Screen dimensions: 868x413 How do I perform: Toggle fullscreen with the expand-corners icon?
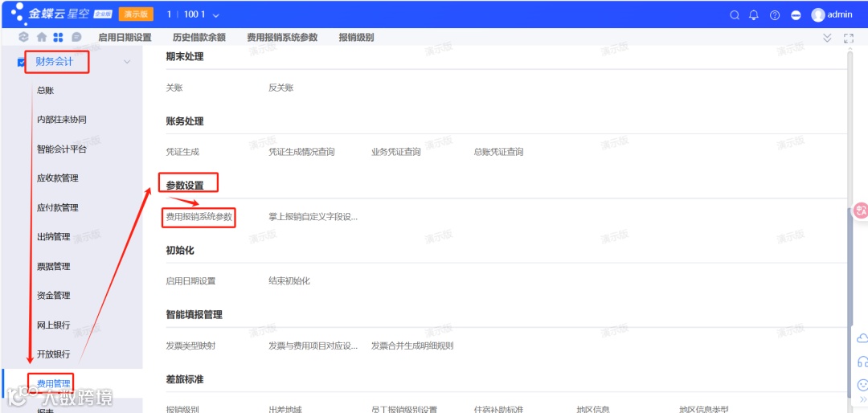coord(848,39)
